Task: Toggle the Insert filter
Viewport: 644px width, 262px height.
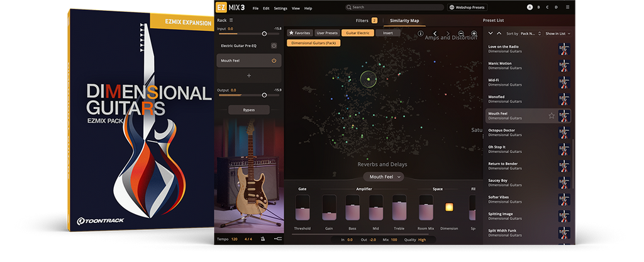Action: pyautogui.click(x=387, y=33)
